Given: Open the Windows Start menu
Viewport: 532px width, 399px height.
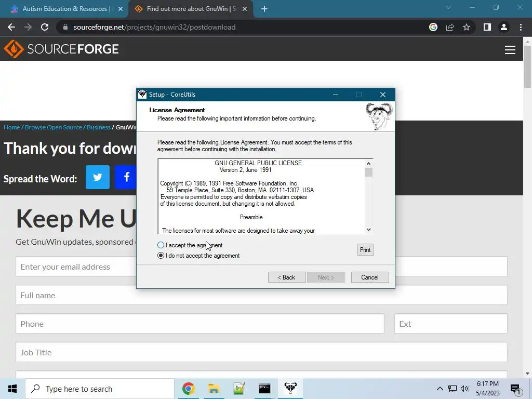Looking at the screenshot, I should pos(12,389).
